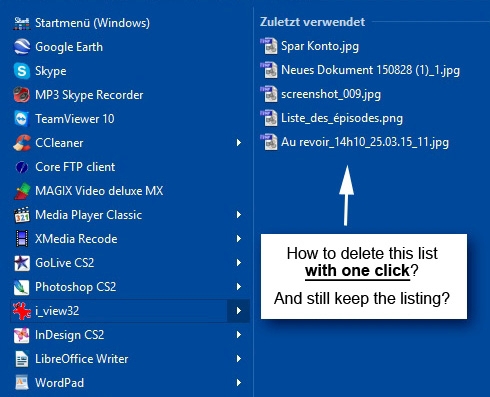Image resolution: width=490 pixels, height=397 pixels.
Task: Click the file icon beside Neues Dokument 150828
Action: pyautogui.click(x=269, y=70)
